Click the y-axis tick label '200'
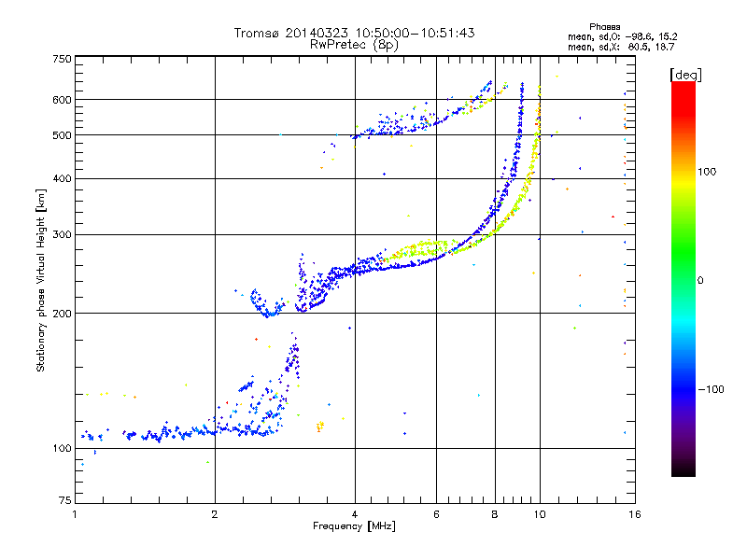 pos(62,314)
